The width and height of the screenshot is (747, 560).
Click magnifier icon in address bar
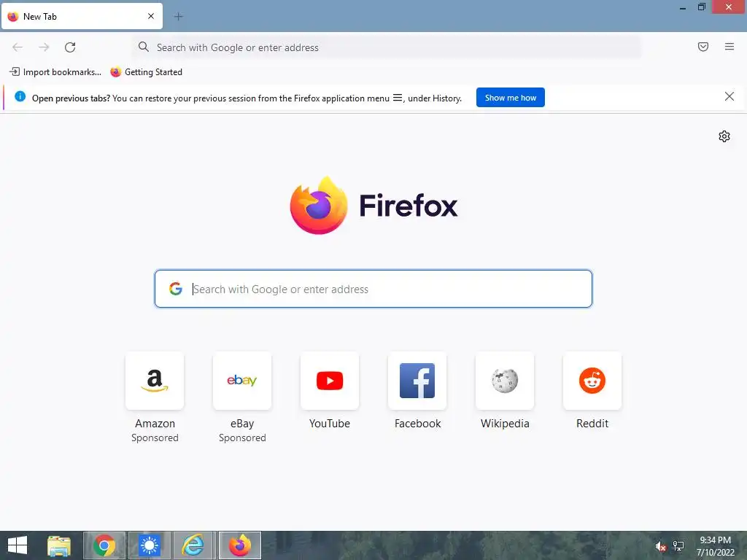point(144,47)
